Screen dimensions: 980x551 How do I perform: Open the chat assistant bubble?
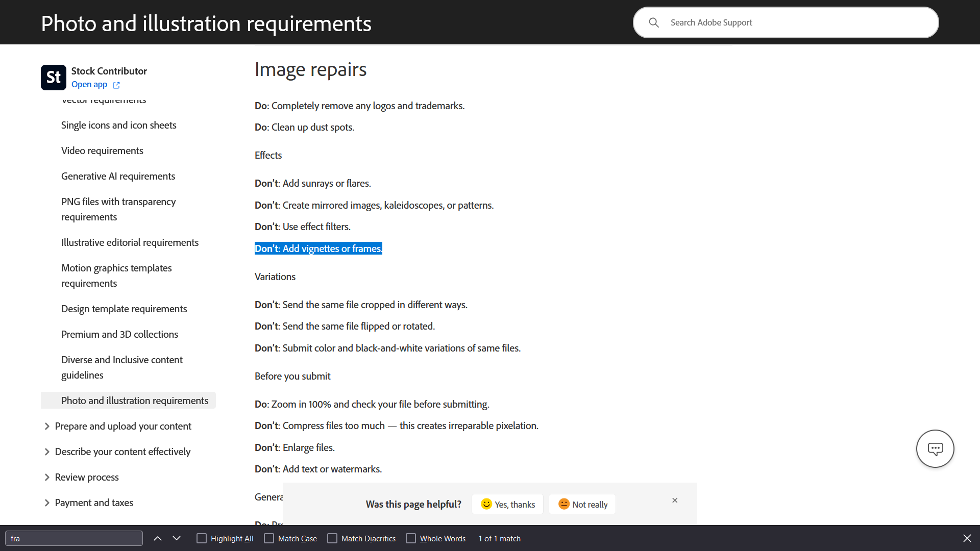point(935,448)
